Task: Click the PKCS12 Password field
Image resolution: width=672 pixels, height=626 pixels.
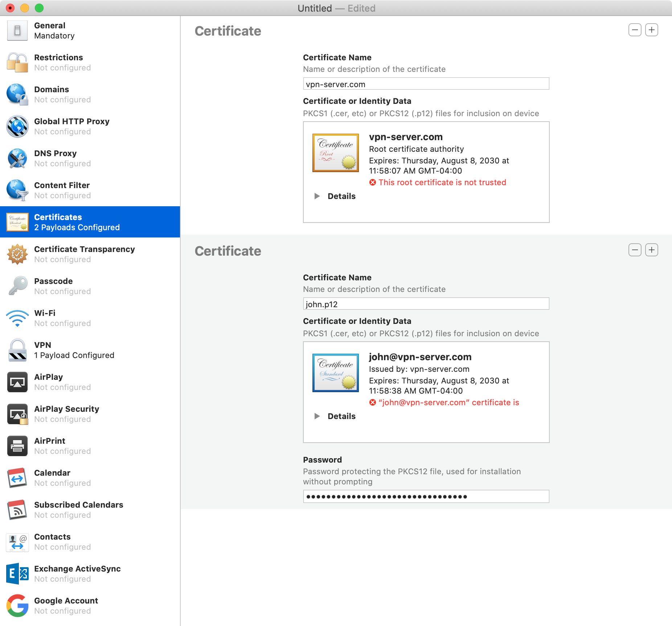Action: coord(426,496)
